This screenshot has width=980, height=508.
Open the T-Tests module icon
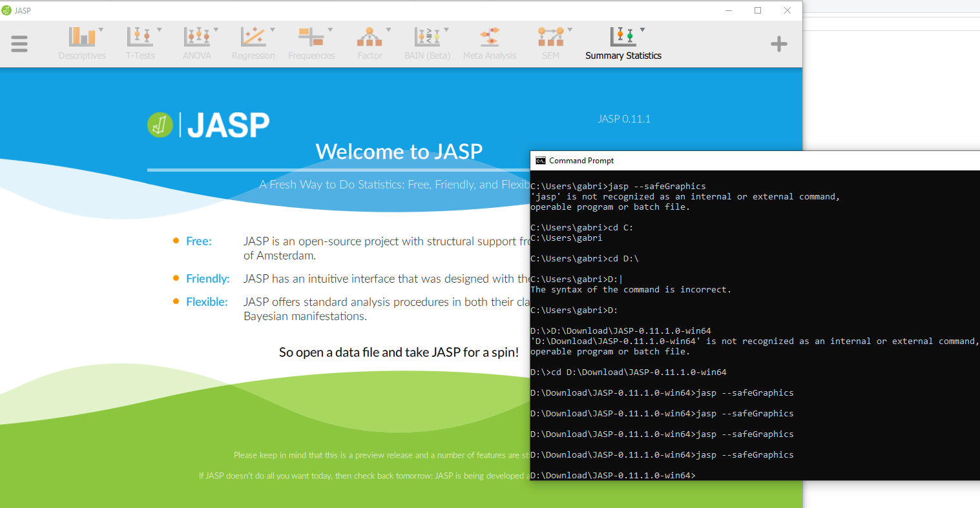tap(140, 37)
